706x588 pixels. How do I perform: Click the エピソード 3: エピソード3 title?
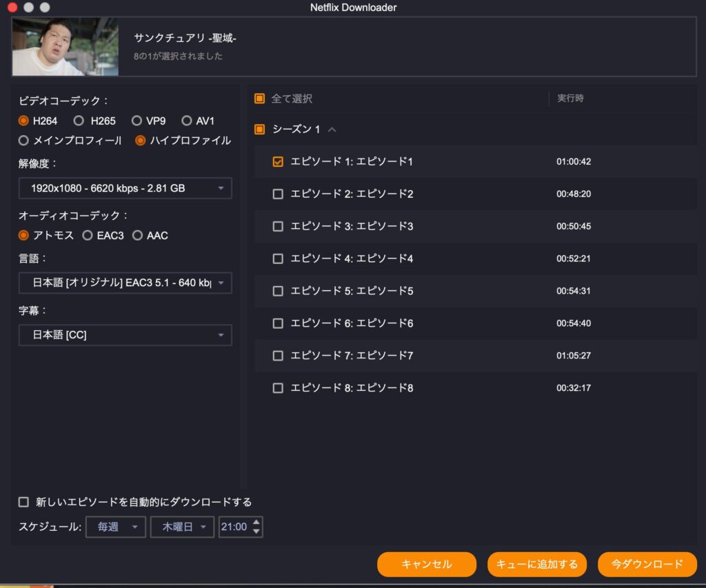tap(352, 227)
